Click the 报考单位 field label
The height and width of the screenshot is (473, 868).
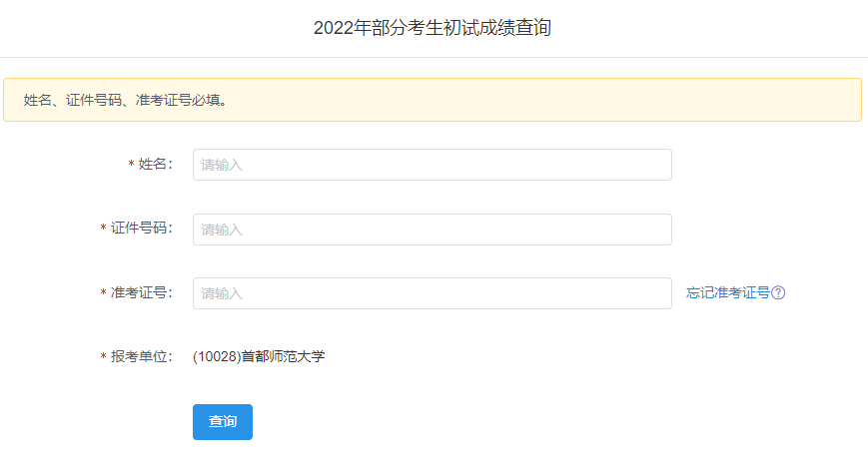(x=141, y=357)
